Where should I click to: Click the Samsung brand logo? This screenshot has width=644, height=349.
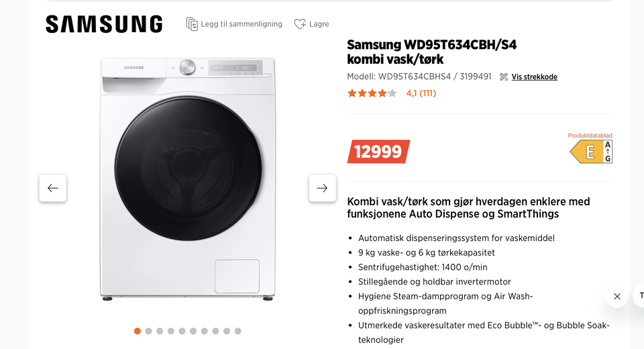pos(105,24)
